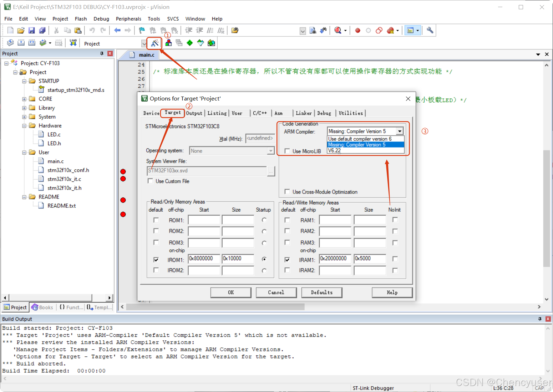Screen dimensions: 553x392
Task: Open the SVCS menu
Action: click(x=173, y=19)
